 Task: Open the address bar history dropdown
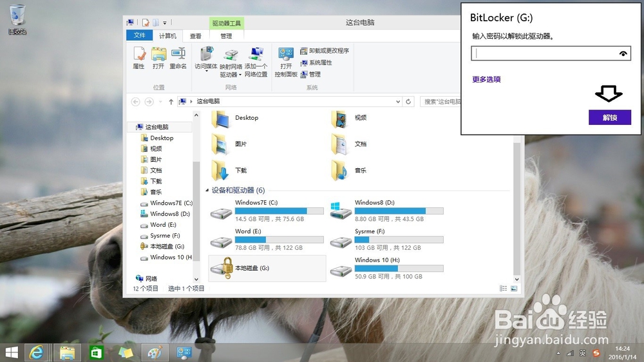[x=397, y=102]
